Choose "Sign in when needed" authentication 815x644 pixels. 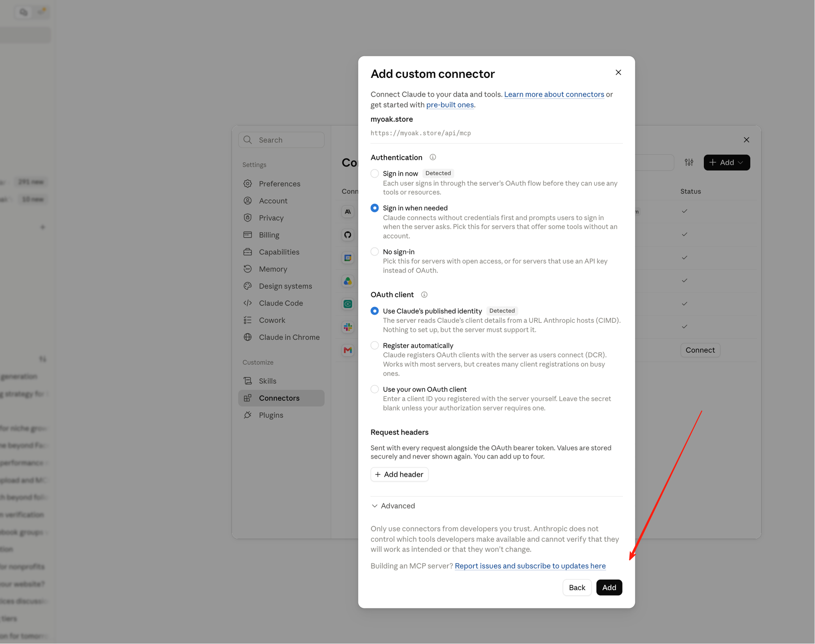pos(374,208)
